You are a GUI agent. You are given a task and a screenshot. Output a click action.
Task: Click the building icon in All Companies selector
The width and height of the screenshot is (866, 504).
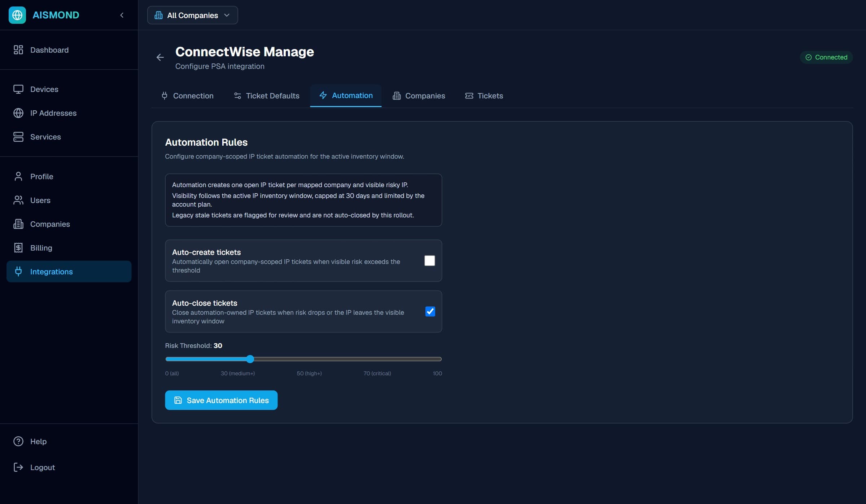(x=158, y=15)
